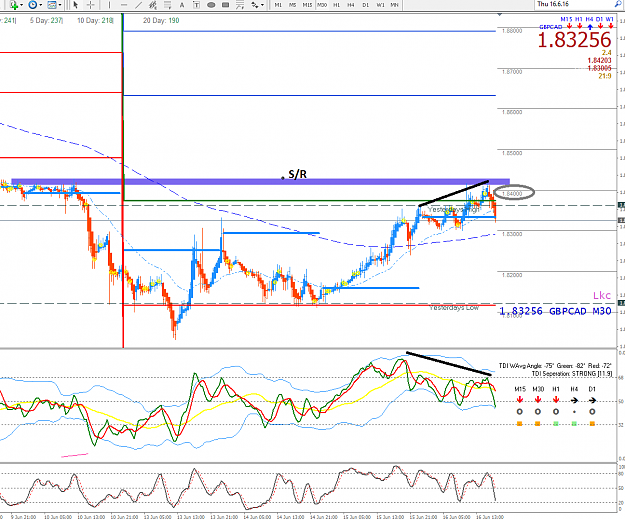The height and width of the screenshot is (519, 625).
Task: Click the '5 Day: 237' range label
Action: (46, 20)
